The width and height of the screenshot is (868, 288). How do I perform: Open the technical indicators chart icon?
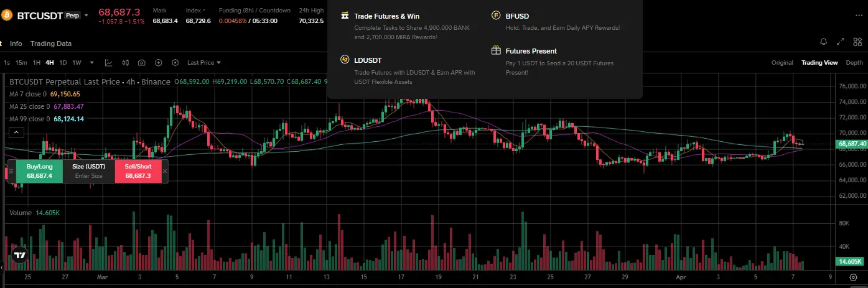[109, 63]
